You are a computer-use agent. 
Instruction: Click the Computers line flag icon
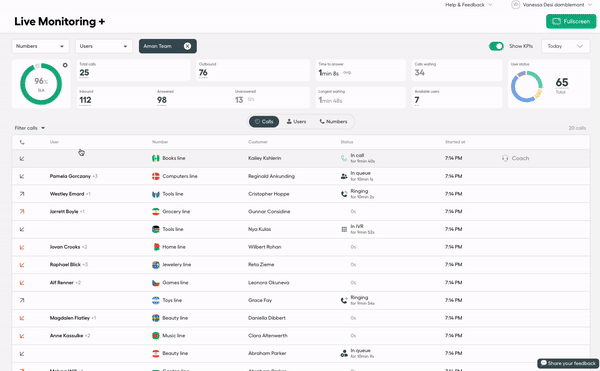coord(156,176)
